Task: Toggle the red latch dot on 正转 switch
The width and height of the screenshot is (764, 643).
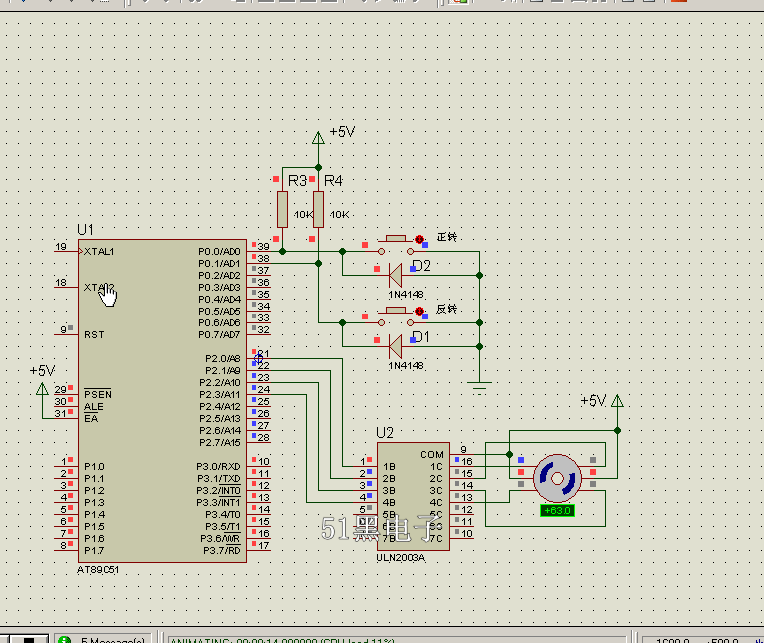Action: pos(419,240)
